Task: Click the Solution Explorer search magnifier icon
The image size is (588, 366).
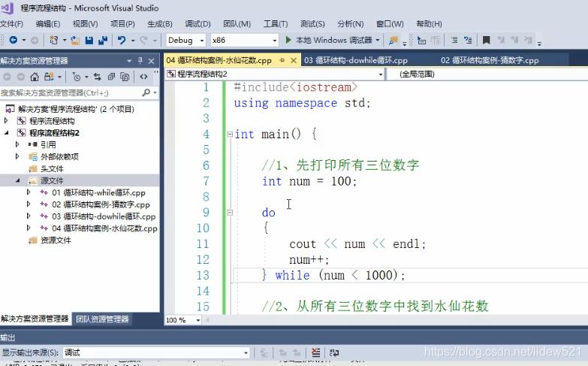Action: pos(146,92)
